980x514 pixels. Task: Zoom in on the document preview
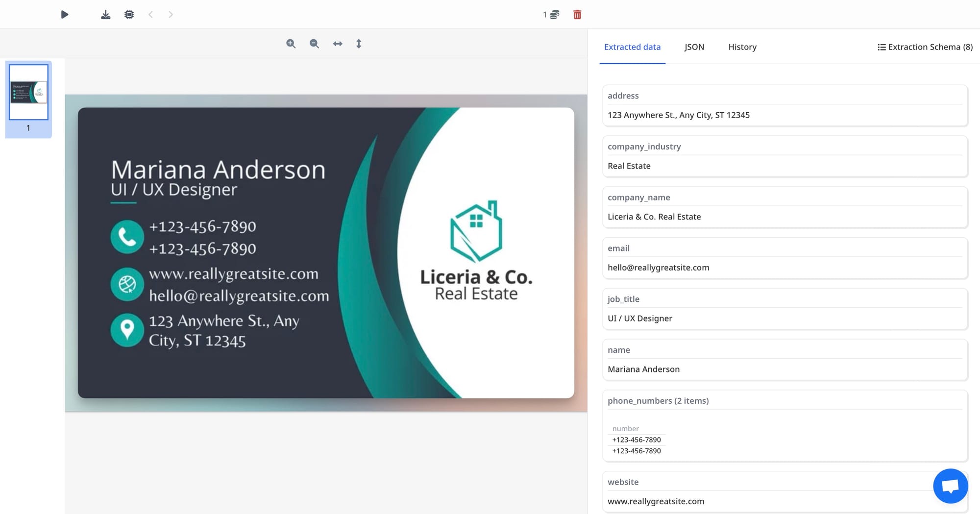coord(291,44)
